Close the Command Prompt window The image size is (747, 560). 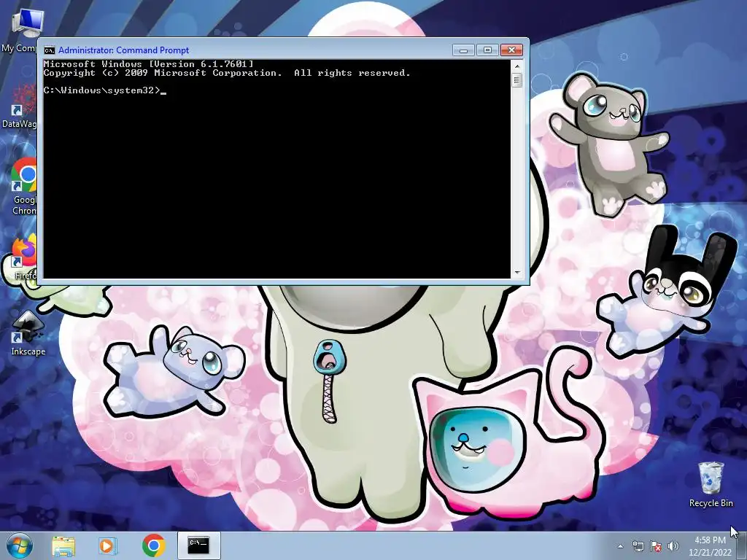click(511, 50)
